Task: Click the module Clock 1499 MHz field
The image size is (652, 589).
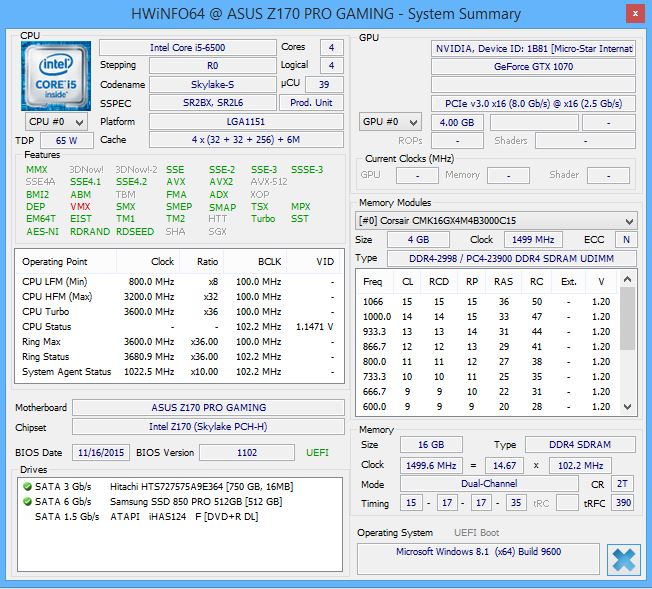Action: click(x=533, y=240)
